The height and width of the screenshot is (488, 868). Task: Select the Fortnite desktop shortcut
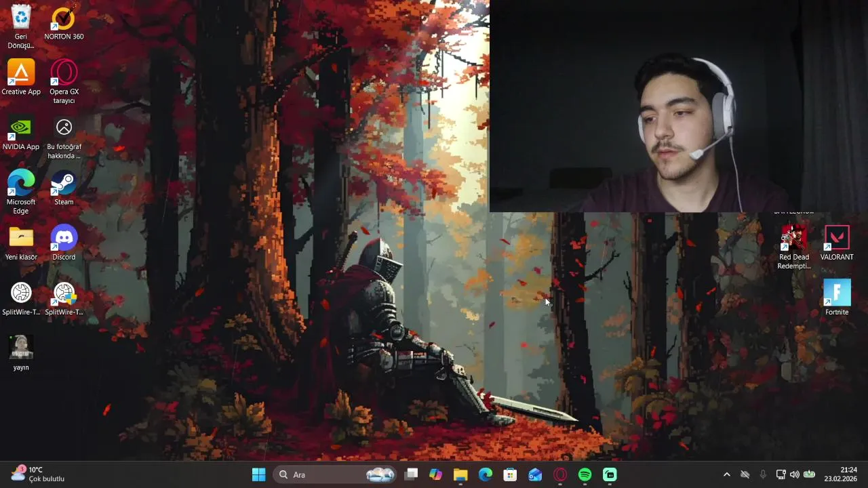pyautogui.click(x=837, y=298)
